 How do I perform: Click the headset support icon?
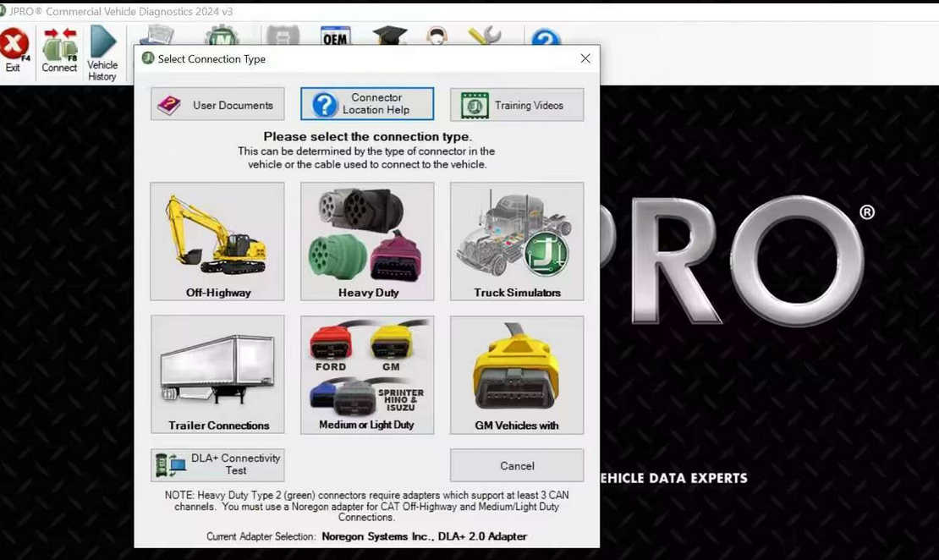tap(438, 36)
